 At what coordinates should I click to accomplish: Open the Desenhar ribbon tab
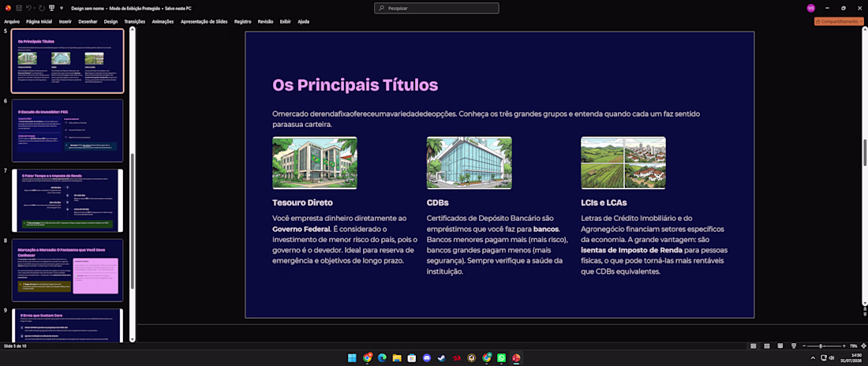coord(88,21)
